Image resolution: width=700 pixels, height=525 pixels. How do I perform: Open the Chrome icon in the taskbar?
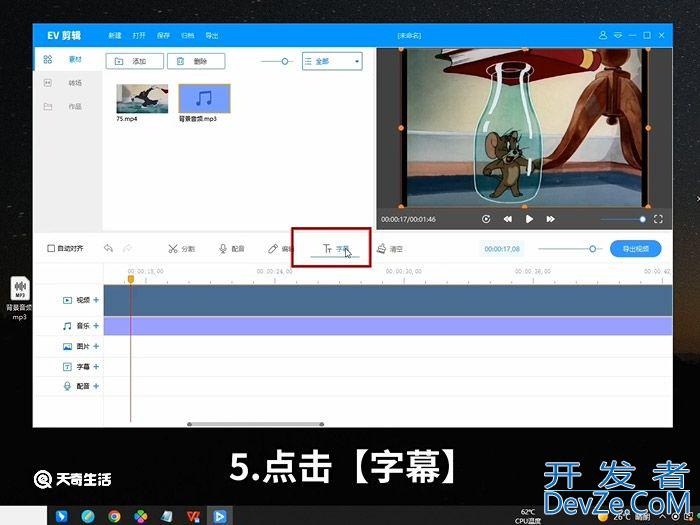tap(114, 517)
